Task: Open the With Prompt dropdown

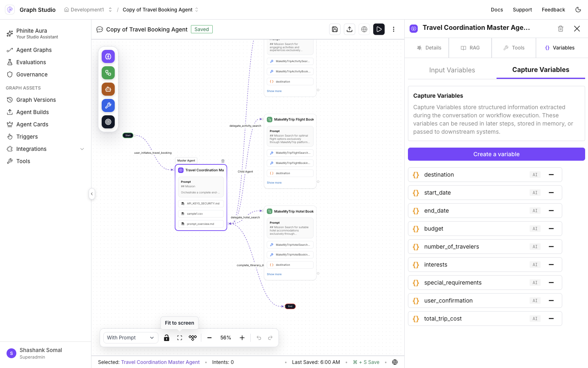Action: [130, 338]
